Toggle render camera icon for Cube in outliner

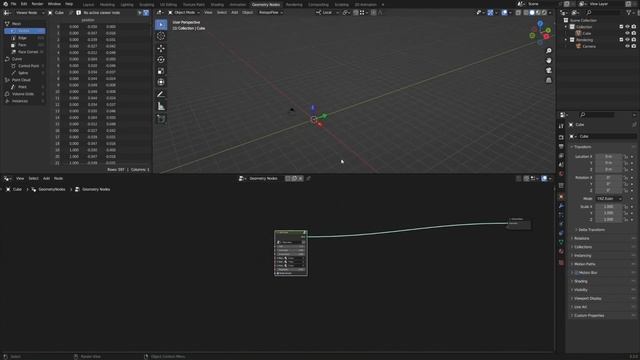tap(633, 33)
